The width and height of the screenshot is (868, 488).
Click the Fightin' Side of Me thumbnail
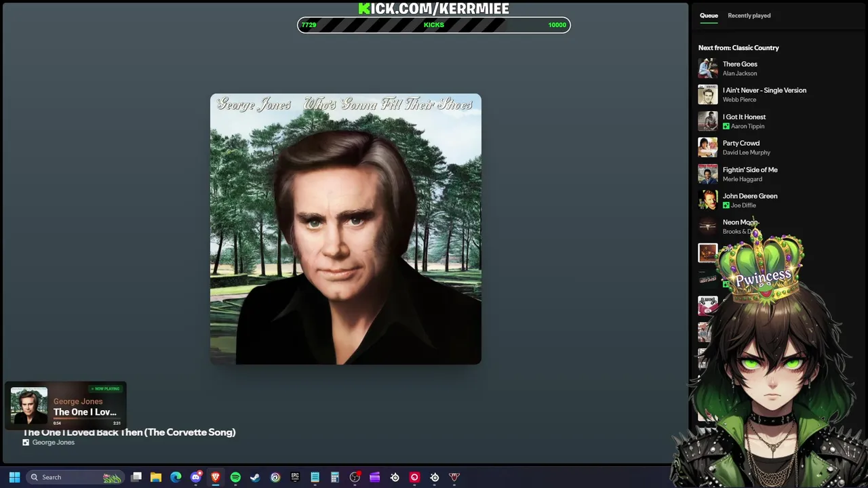[x=708, y=174]
